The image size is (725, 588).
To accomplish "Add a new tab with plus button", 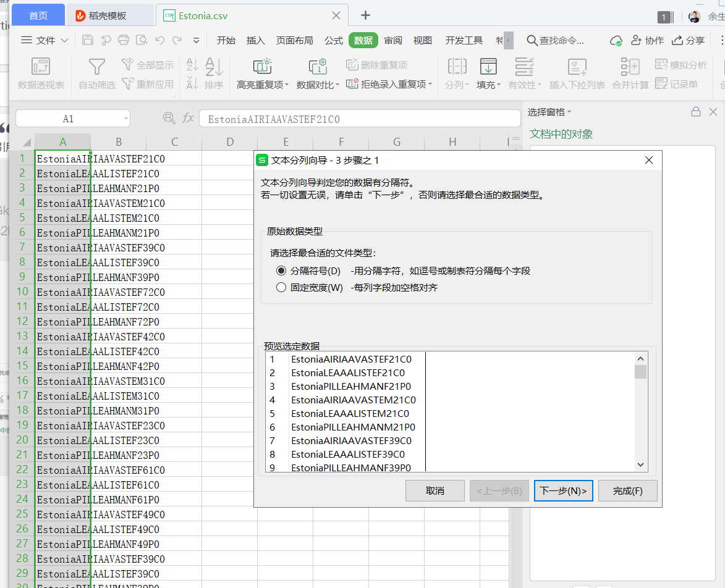I will 365,15.
